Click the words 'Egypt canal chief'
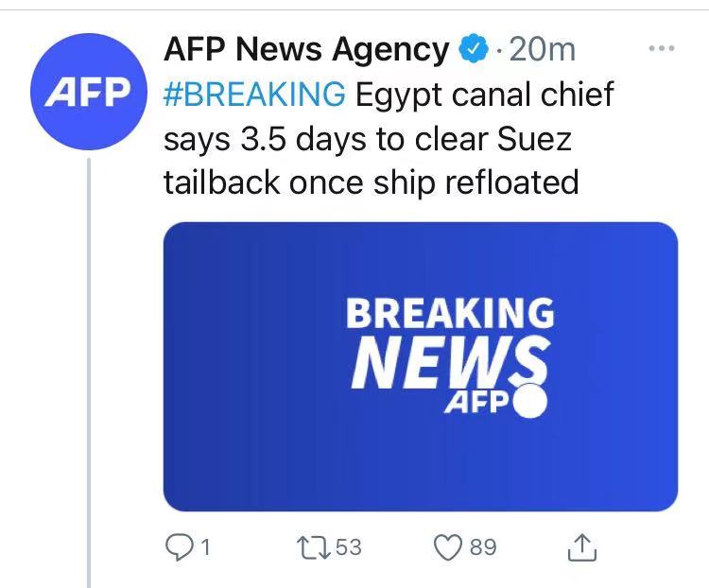 point(484,94)
